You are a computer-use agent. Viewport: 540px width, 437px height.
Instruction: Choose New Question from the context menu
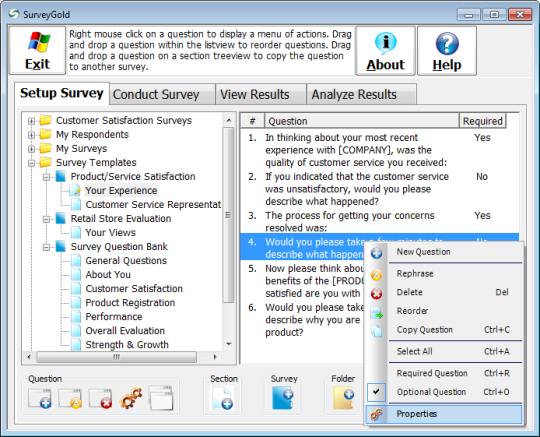tap(444, 252)
